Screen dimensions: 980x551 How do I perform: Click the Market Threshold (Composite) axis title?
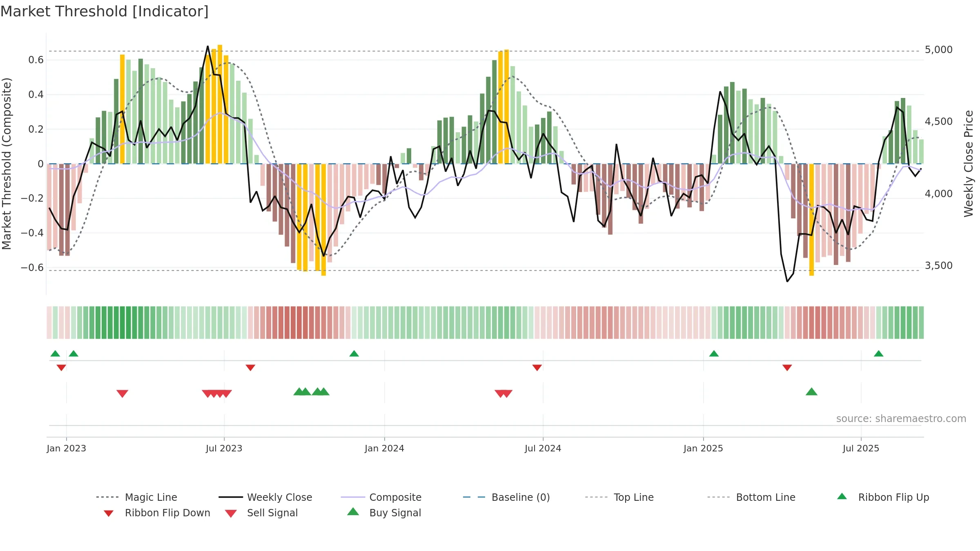tap(7, 163)
